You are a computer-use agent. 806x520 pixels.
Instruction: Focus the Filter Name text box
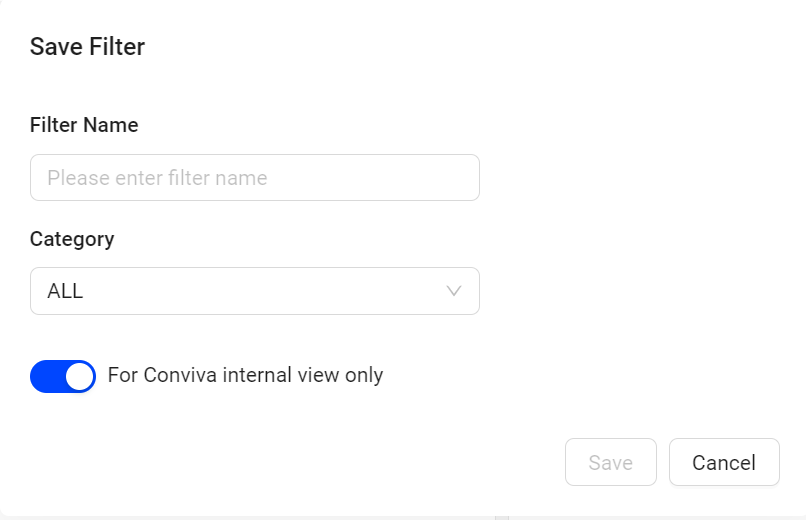tap(254, 177)
